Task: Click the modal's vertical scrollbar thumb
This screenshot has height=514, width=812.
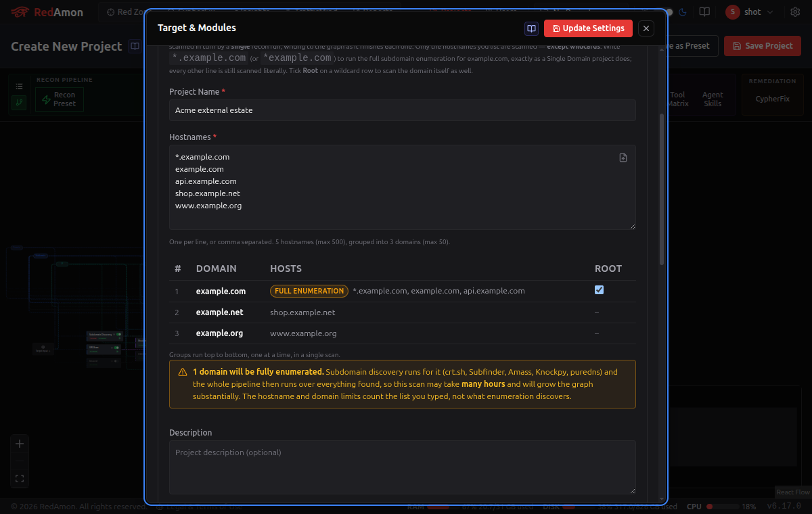Action: point(662,189)
